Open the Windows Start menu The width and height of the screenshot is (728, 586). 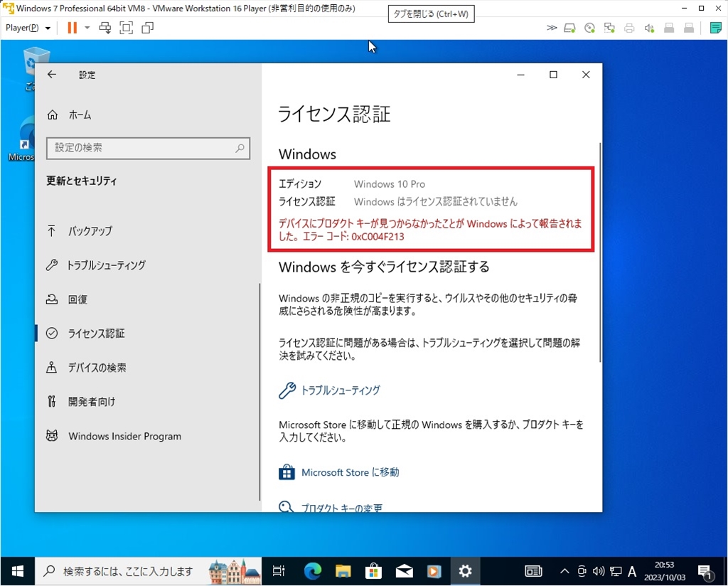click(18, 571)
